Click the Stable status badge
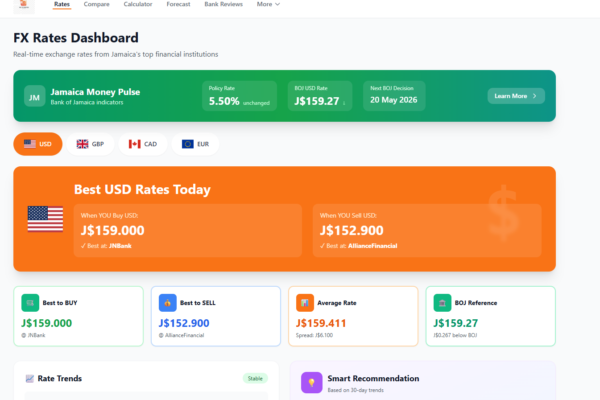The image size is (600, 400). pos(255,379)
